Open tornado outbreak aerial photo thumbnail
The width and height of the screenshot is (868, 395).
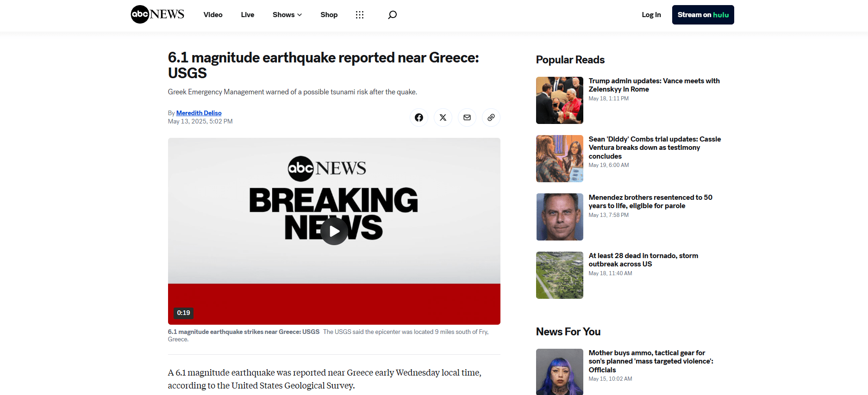[559, 275]
